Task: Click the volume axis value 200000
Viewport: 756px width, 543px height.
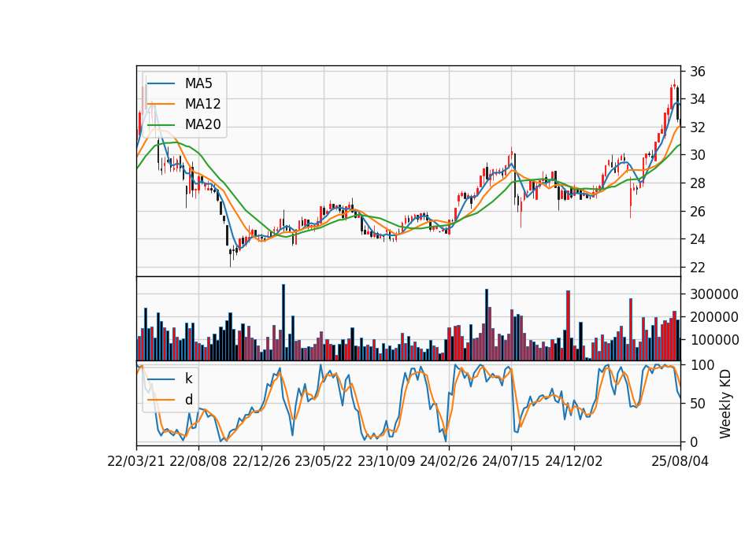Action: click(714, 317)
